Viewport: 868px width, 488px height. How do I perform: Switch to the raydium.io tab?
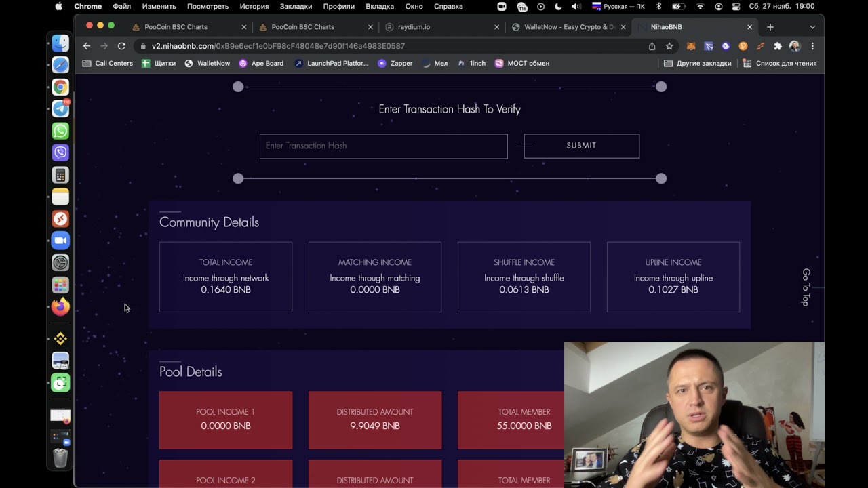(441, 27)
